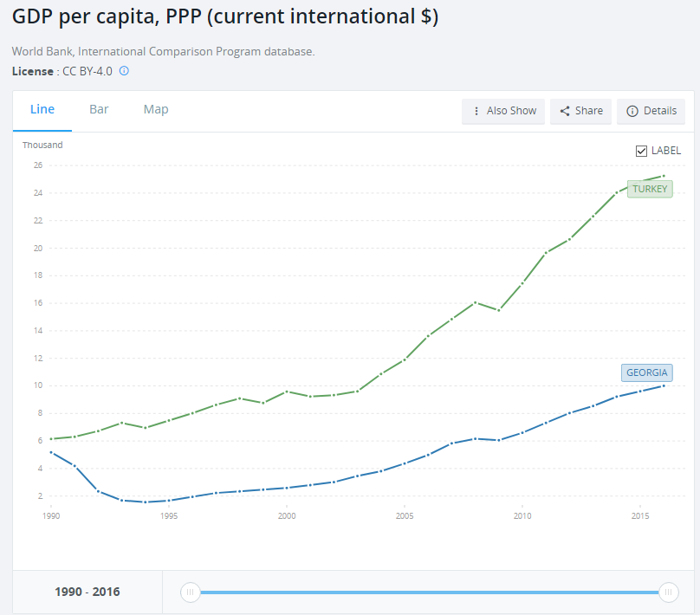
Task: Select Turkey's 1990 starting data point
Action: click(51, 439)
